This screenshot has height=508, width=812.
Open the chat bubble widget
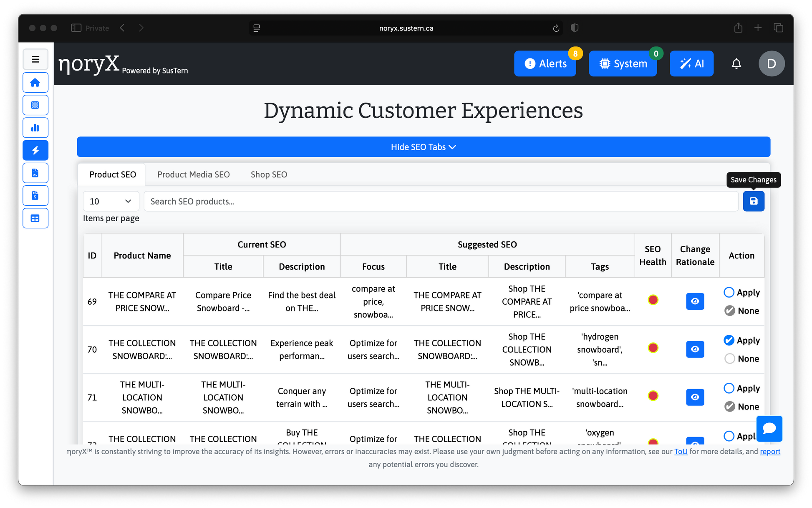coord(769,429)
